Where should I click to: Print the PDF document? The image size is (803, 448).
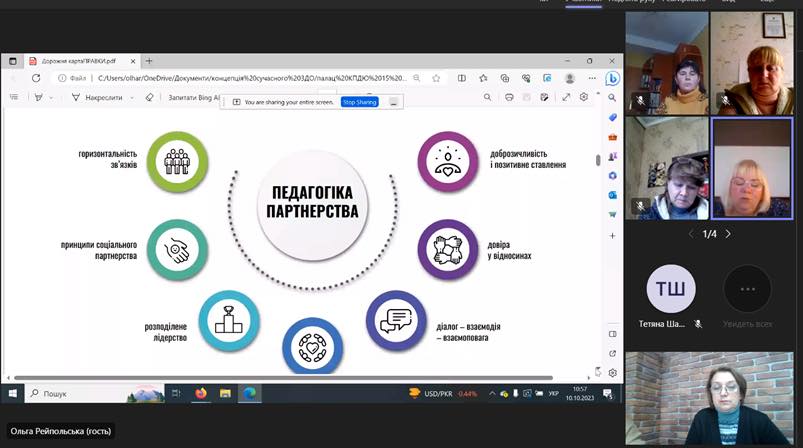pos(509,97)
